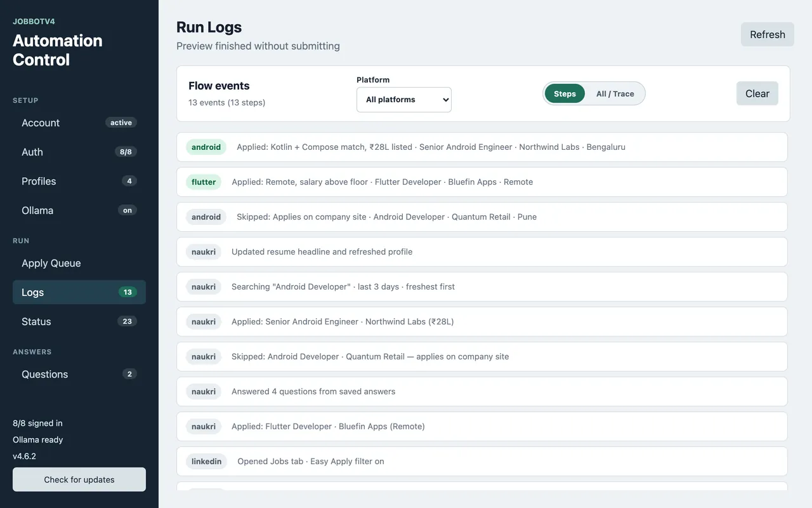This screenshot has height=508, width=812.
Task: Click the flutter tag on Bluefin Apps row
Action: coord(204,182)
